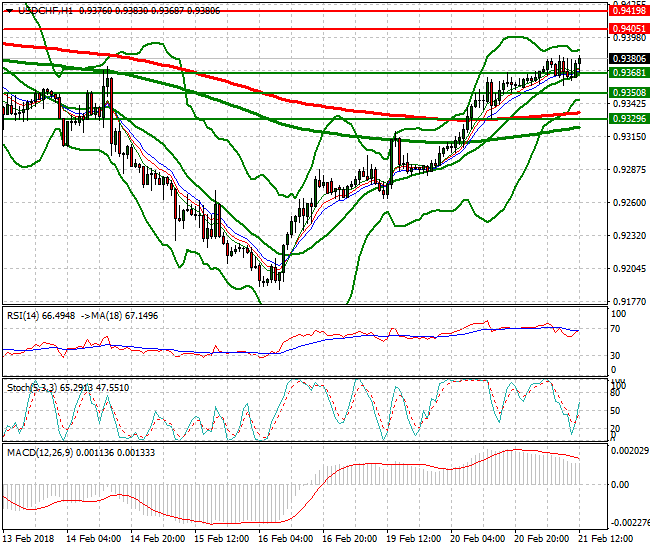Click the 0.93980 price scale value
650x550 pixels.
(x=629, y=38)
